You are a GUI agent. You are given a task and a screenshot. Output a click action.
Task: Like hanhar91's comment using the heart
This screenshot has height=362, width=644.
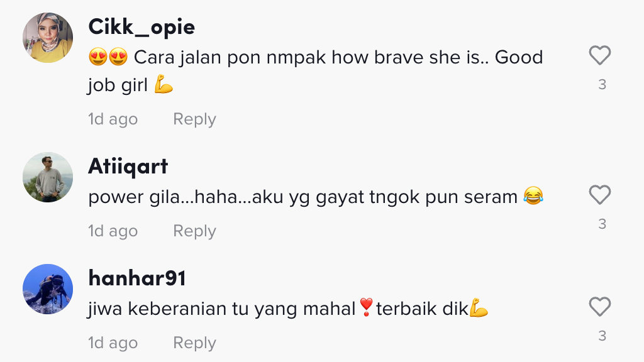click(600, 307)
